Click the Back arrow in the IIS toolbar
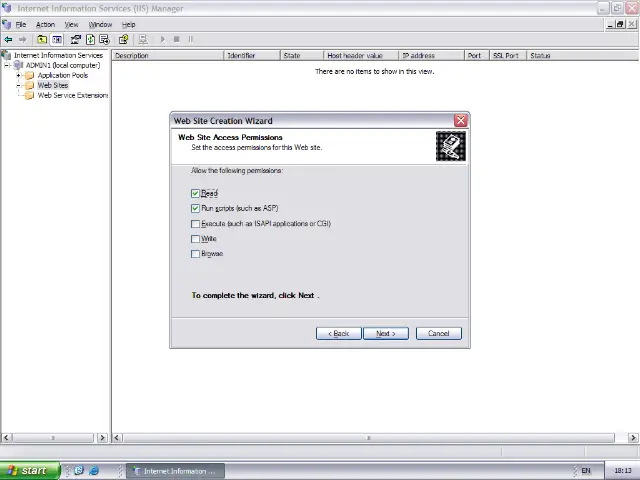 [8, 40]
